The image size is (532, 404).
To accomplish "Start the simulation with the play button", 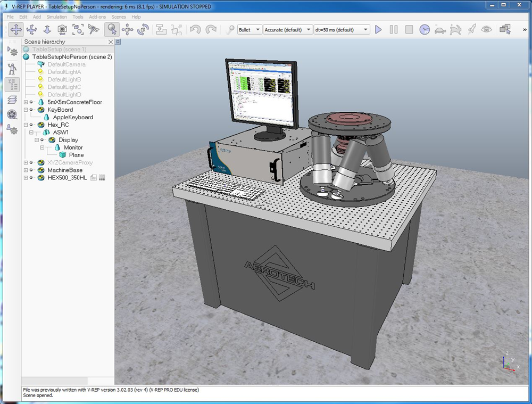I will pyautogui.click(x=378, y=29).
